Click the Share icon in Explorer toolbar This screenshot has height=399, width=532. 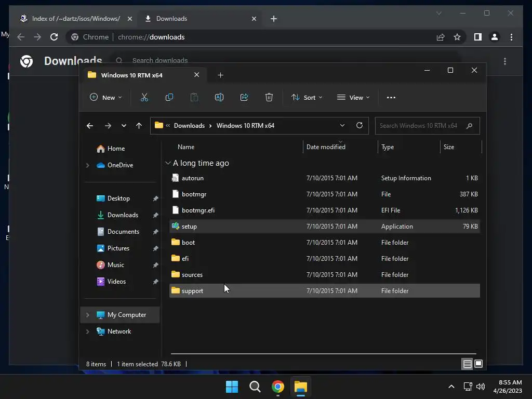click(244, 97)
